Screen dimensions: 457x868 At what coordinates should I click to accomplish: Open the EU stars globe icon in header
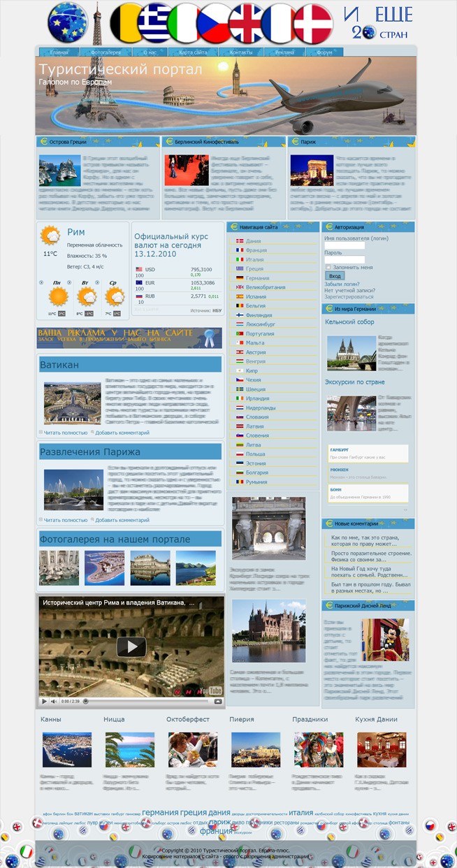pyautogui.click(x=67, y=22)
